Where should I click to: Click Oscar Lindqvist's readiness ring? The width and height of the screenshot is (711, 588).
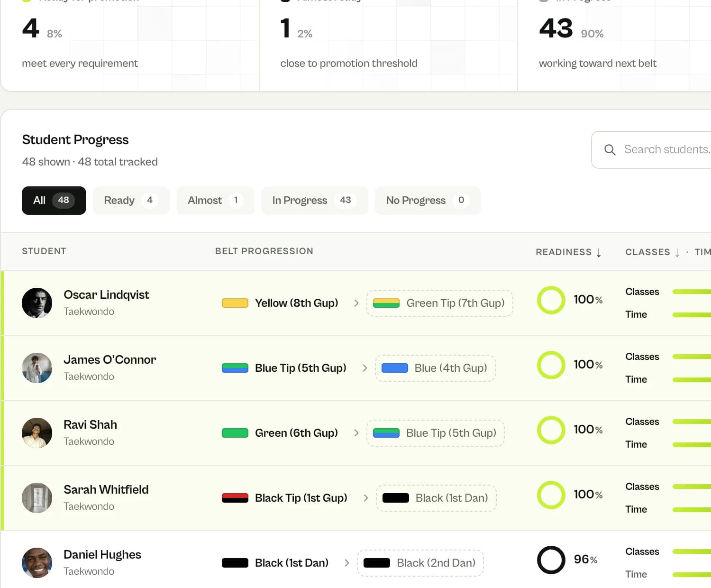click(x=551, y=300)
